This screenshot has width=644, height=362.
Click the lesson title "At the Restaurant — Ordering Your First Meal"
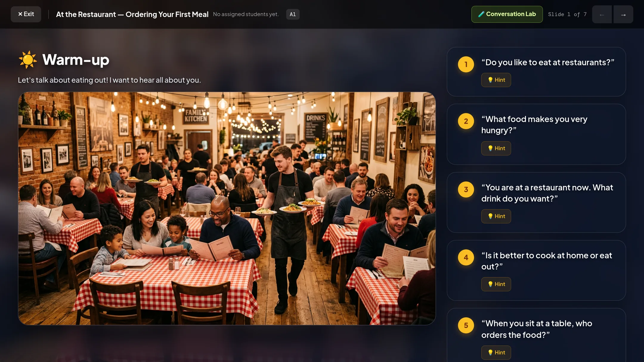coord(132,14)
